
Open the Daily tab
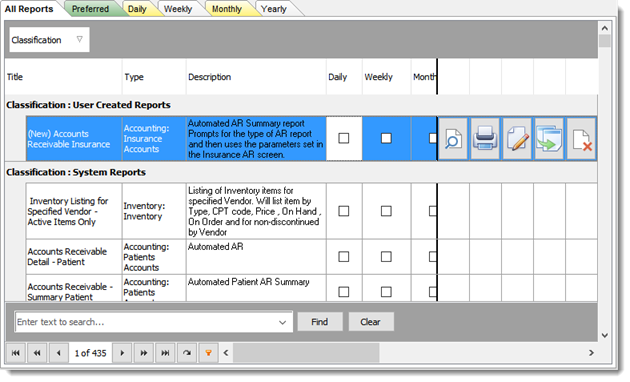coord(137,9)
